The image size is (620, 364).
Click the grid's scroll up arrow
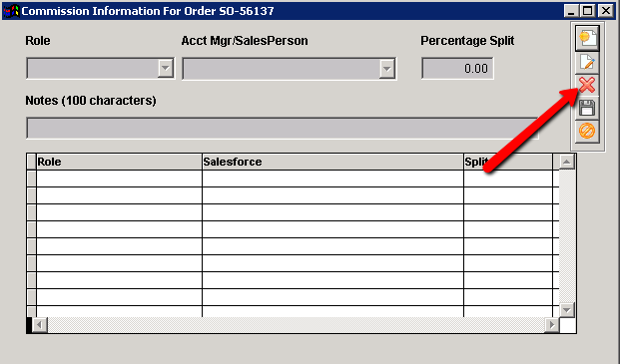tap(567, 162)
